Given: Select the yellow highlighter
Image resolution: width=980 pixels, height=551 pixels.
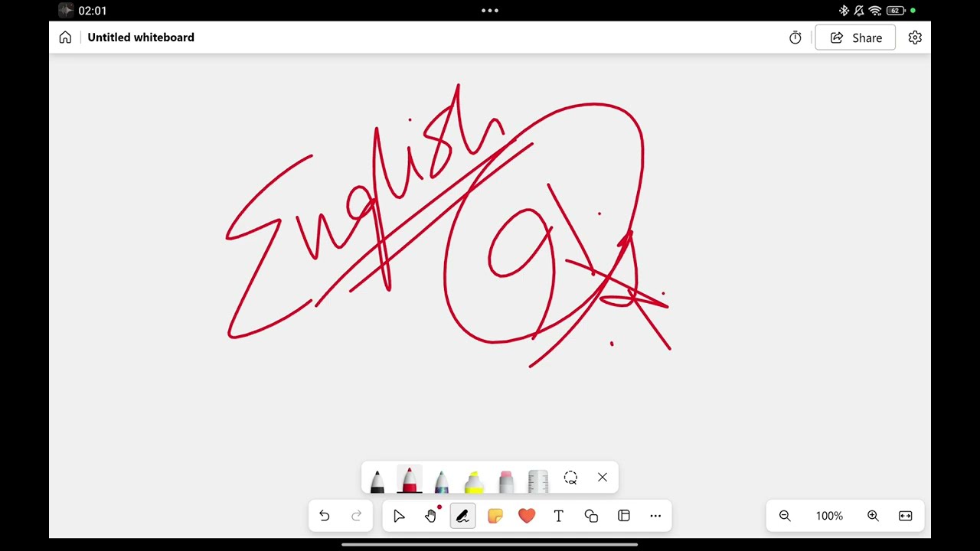Looking at the screenshot, I should tap(474, 481).
